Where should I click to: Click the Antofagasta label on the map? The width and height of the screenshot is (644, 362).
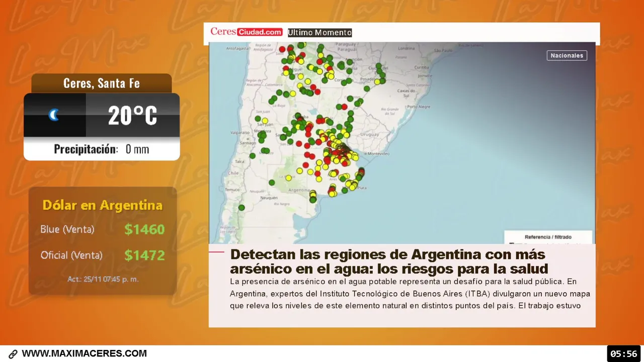237,49
